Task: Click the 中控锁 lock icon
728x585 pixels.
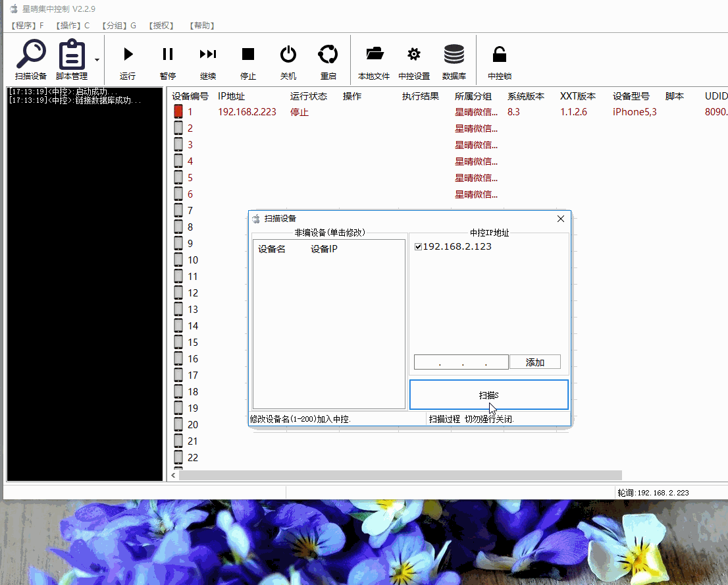Action: point(498,54)
